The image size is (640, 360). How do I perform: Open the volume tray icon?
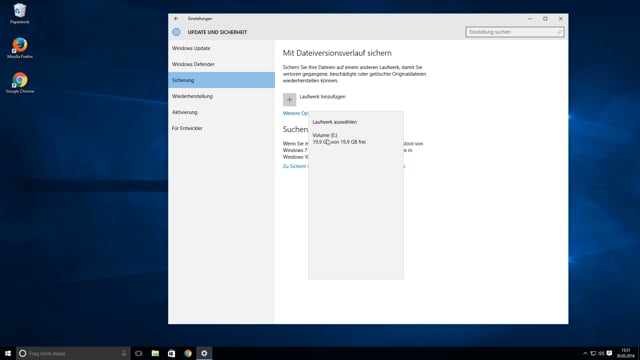601,353
